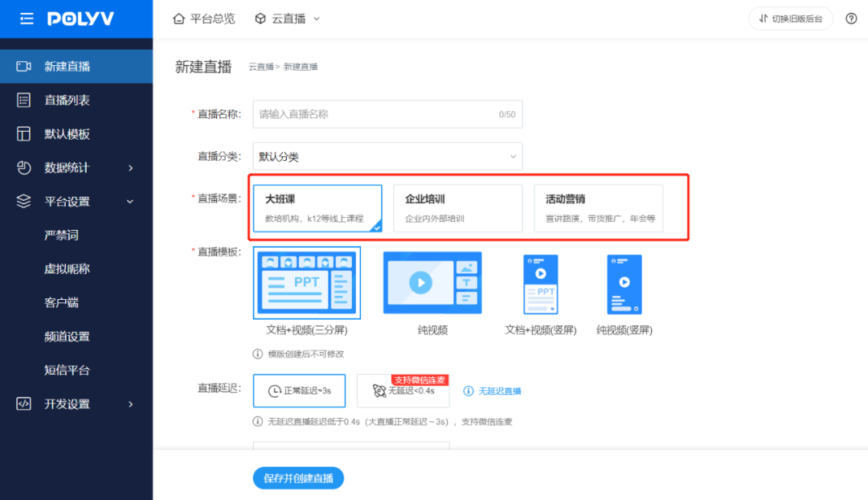Open the 直播分类 dropdown
The height and width of the screenshot is (500, 868).
click(387, 157)
